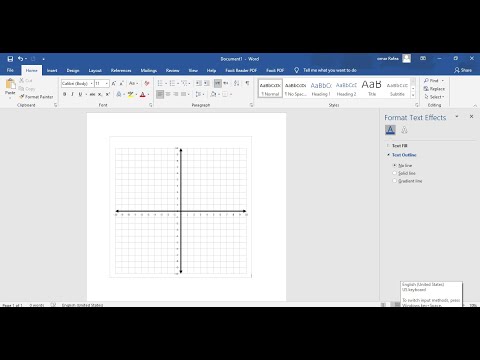Apply the Subtitle style
The image size is (480, 360).
(397, 89)
